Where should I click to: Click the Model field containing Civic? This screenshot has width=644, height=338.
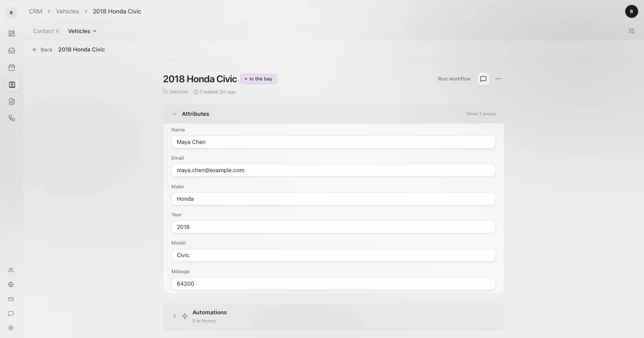click(x=333, y=255)
